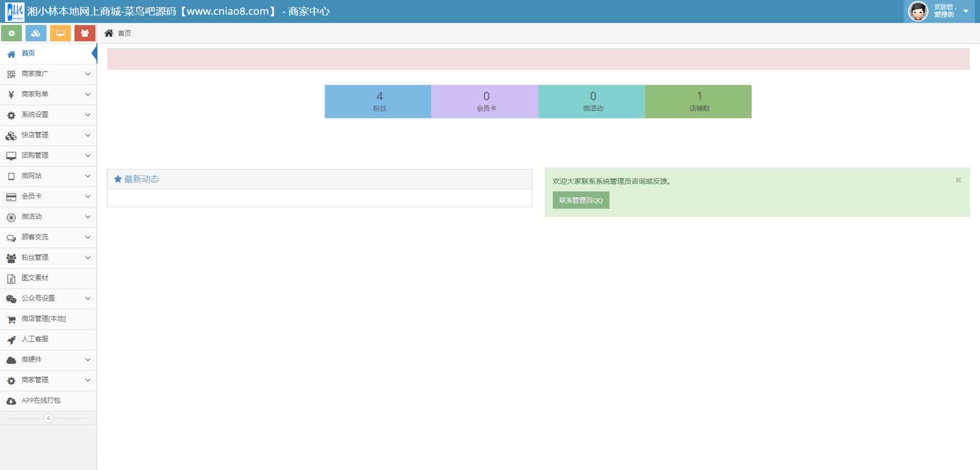Collapse the sidebar with double-arrow icon
Screen dimensions: 980x470
point(48,418)
